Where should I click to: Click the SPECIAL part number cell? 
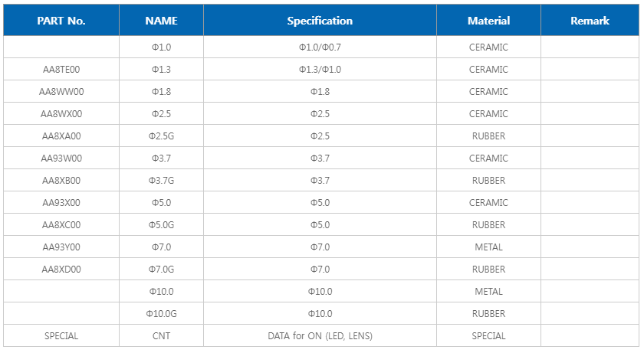(x=61, y=336)
